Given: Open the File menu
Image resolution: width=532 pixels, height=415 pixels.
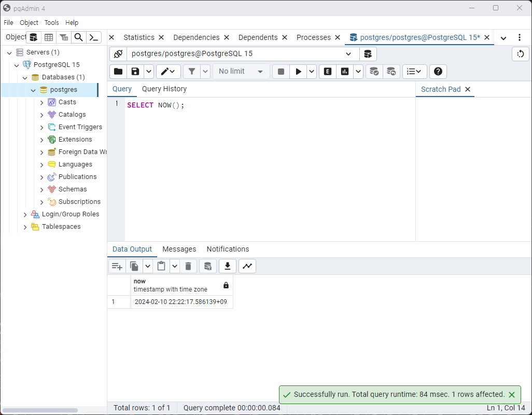Looking at the screenshot, I should 8,22.
